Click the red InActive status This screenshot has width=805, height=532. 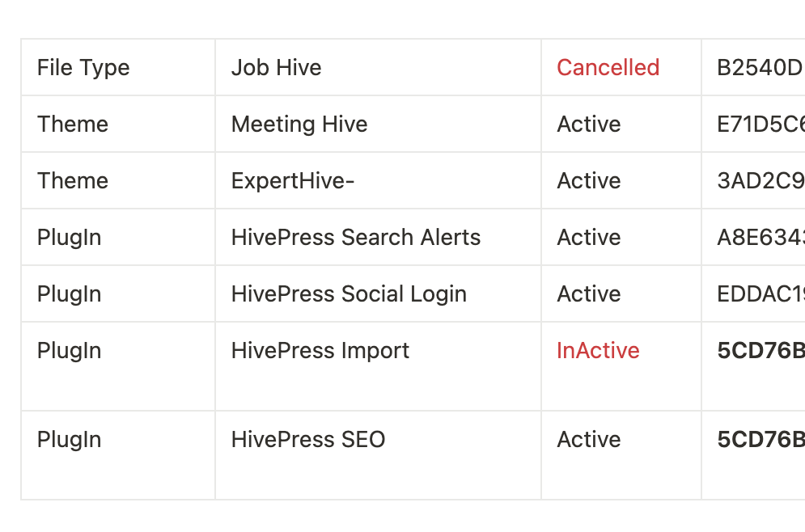598,351
